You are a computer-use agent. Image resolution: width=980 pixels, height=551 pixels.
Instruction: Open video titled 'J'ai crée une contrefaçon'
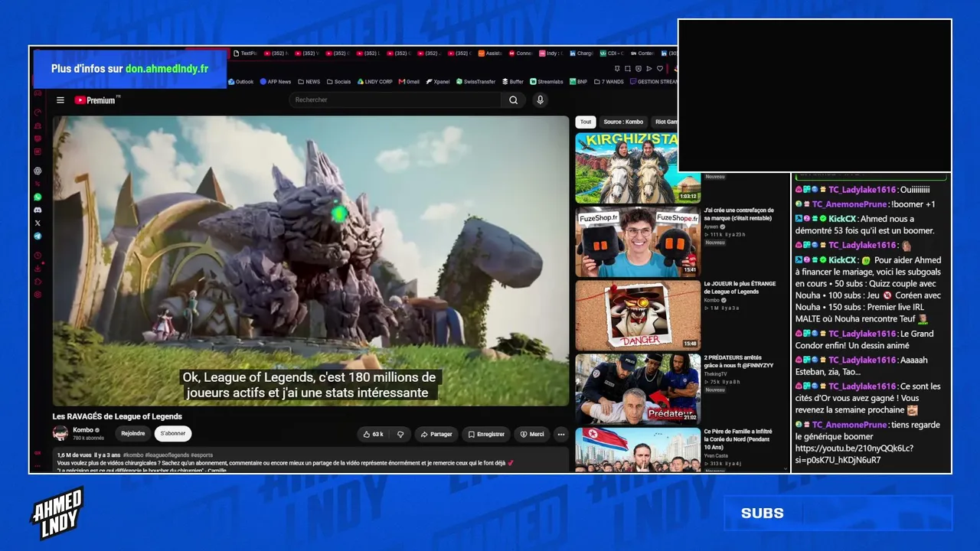point(739,214)
